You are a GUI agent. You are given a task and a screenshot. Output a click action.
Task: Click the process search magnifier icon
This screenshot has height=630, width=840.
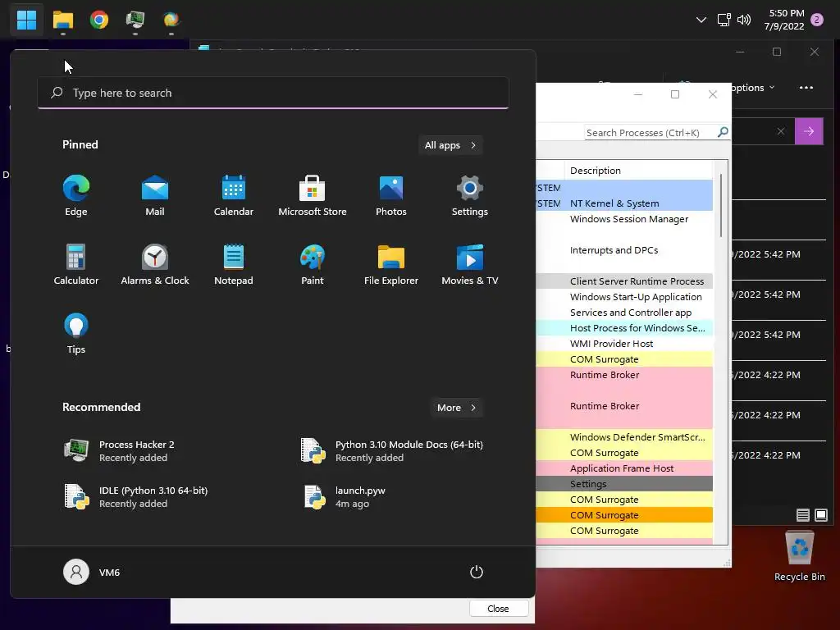pyautogui.click(x=723, y=132)
